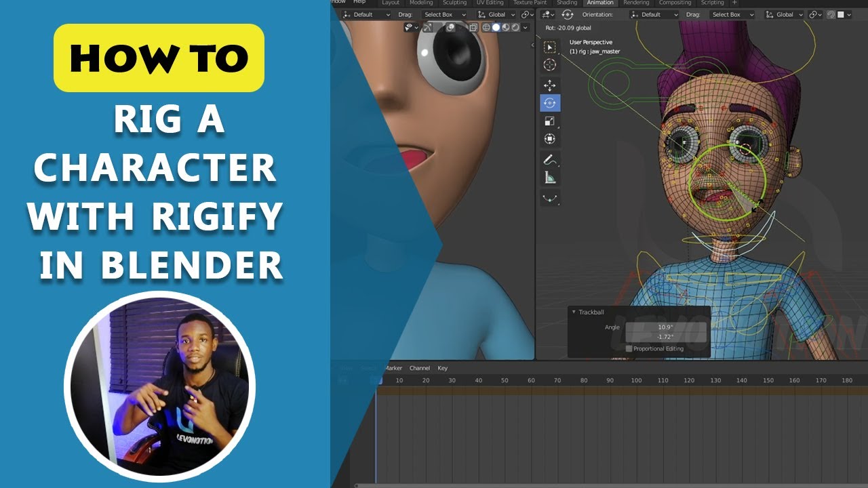
Task: Open the Help menu
Action: [360, 3]
